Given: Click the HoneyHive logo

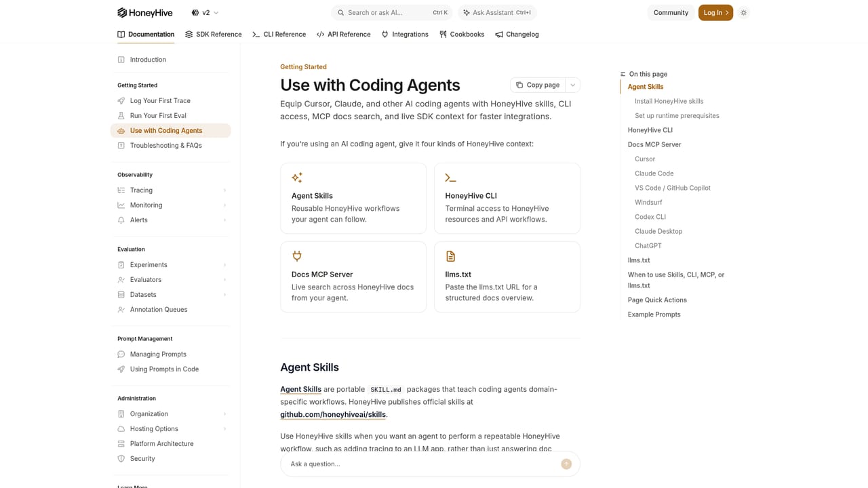Looking at the screenshot, I should (x=145, y=12).
